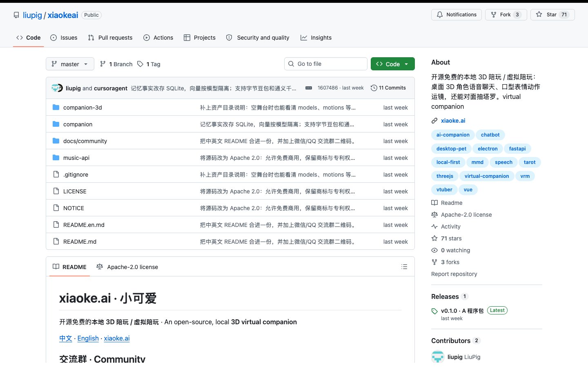Click the Go to file search field
The image size is (588, 368).
[326, 64]
